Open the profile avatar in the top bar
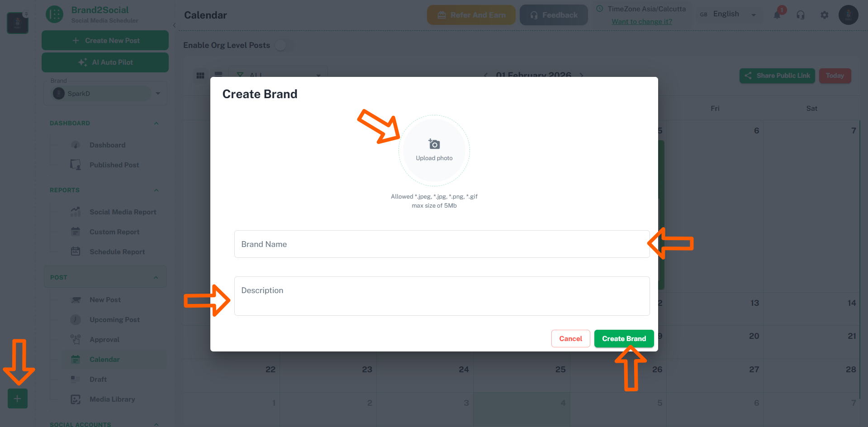This screenshot has width=868, height=427. (848, 15)
